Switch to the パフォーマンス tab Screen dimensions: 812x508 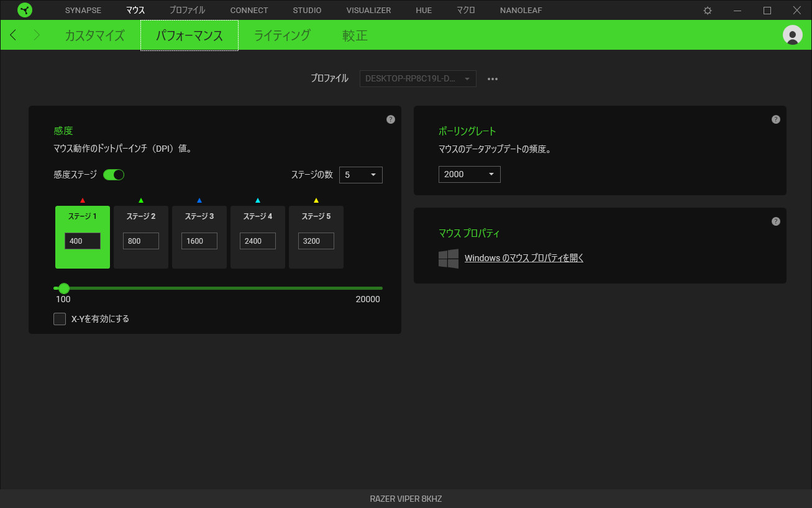point(189,35)
